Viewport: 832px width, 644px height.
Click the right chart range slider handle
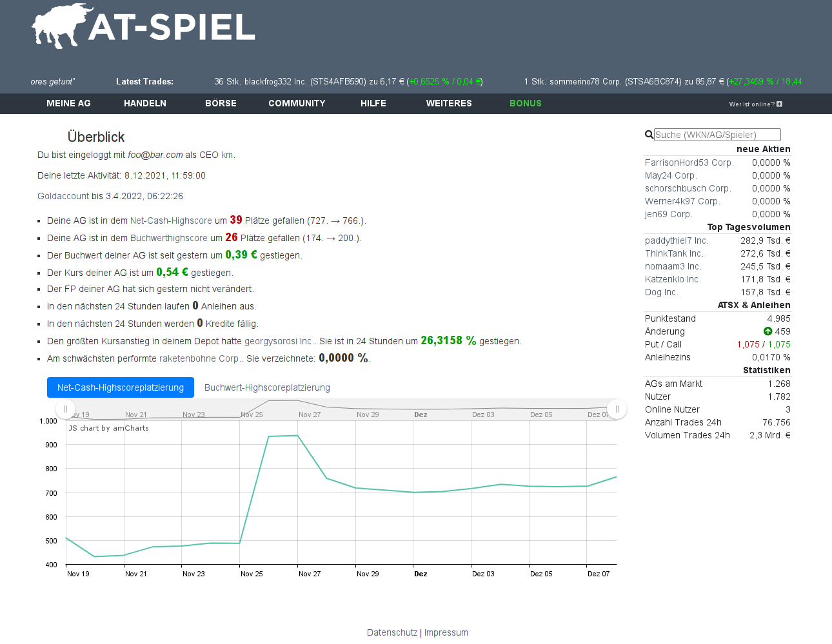coord(617,409)
